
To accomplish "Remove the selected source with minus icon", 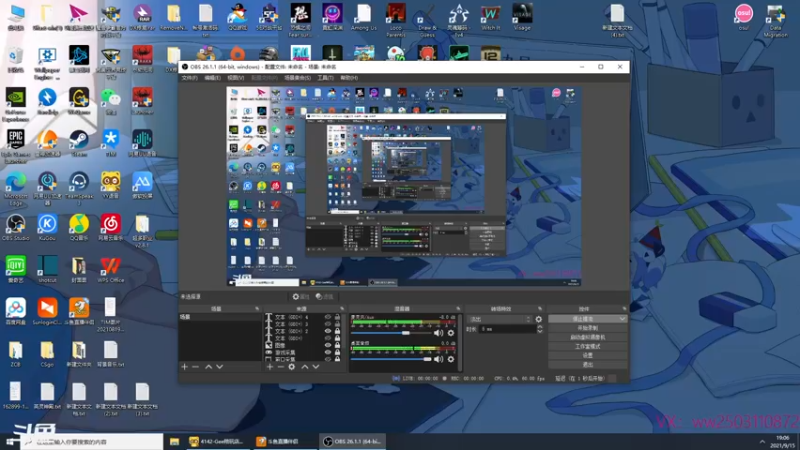I will (281, 367).
